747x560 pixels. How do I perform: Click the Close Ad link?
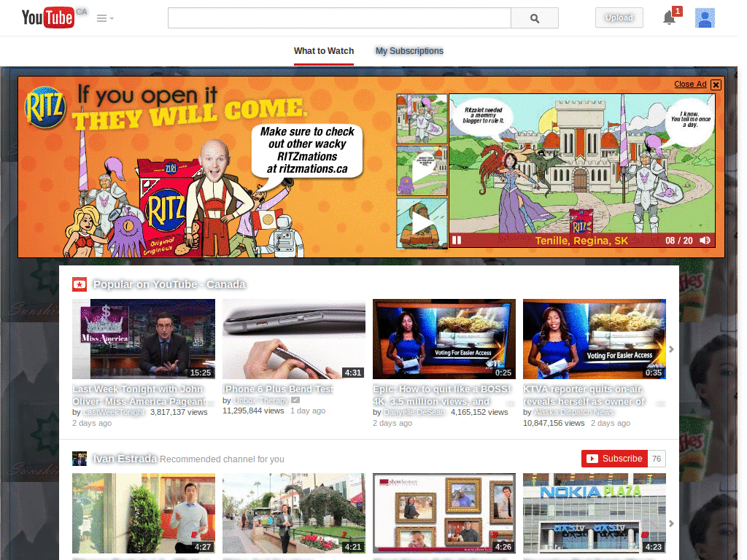pos(690,84)
